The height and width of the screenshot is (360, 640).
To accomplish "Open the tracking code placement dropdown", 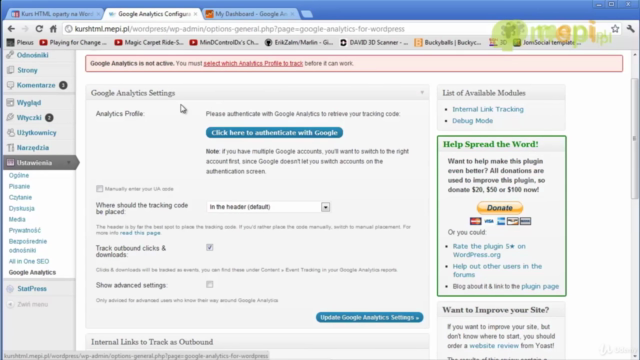I will tap(268, 207).
